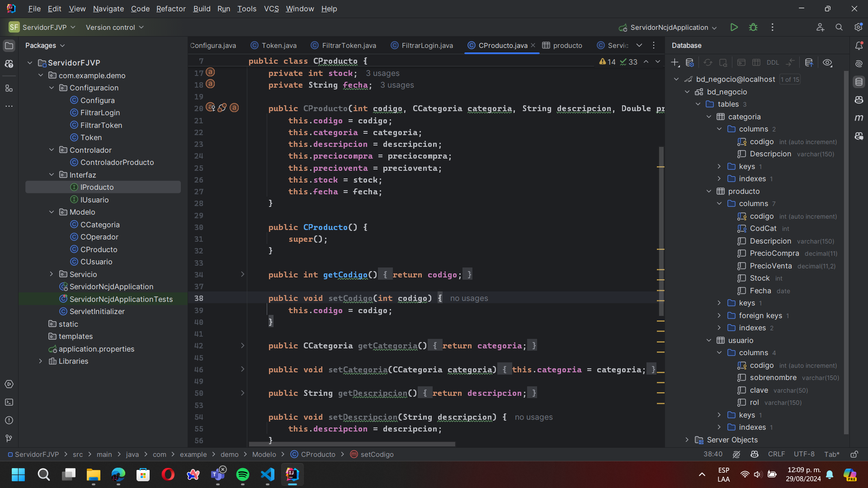This screenshot has width=868, height=488.
Task: Expand the foreign keys node under producto
Action: pos(720,315)
